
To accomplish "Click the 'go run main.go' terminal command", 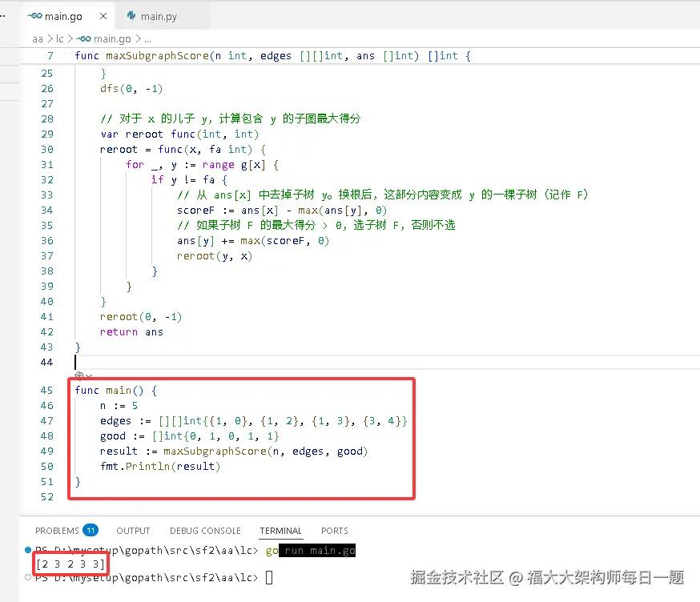I will click(x=311, y=551).
